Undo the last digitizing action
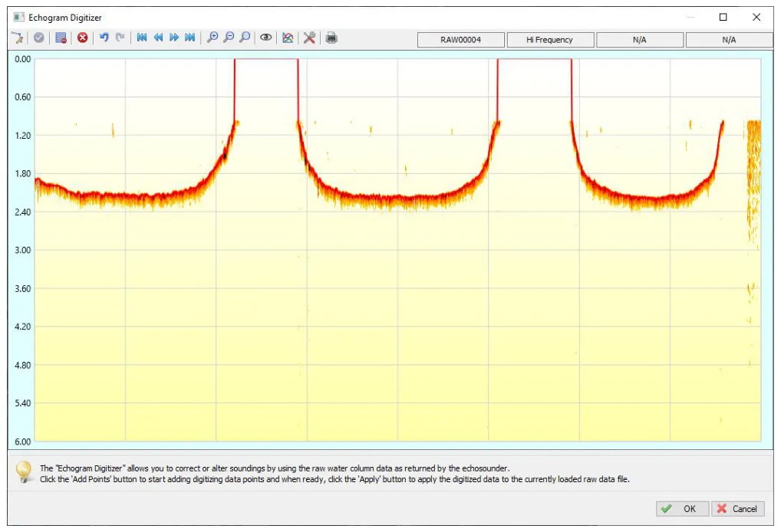This screenshot has width=781, height=532. (104, 38)
